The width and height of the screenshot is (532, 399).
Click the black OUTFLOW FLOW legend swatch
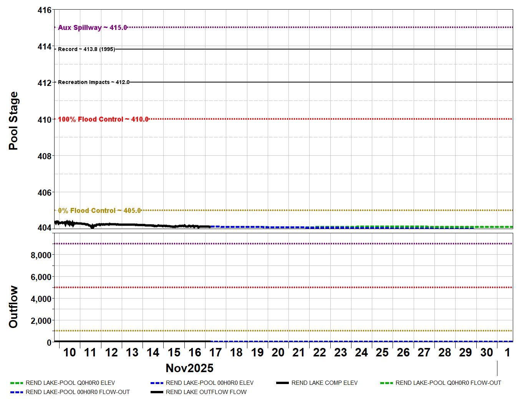(x=157, y=392)
